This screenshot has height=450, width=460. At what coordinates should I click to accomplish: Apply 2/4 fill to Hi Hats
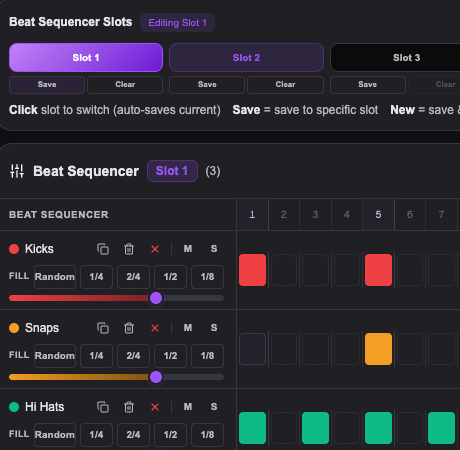(x=133, y=435)
